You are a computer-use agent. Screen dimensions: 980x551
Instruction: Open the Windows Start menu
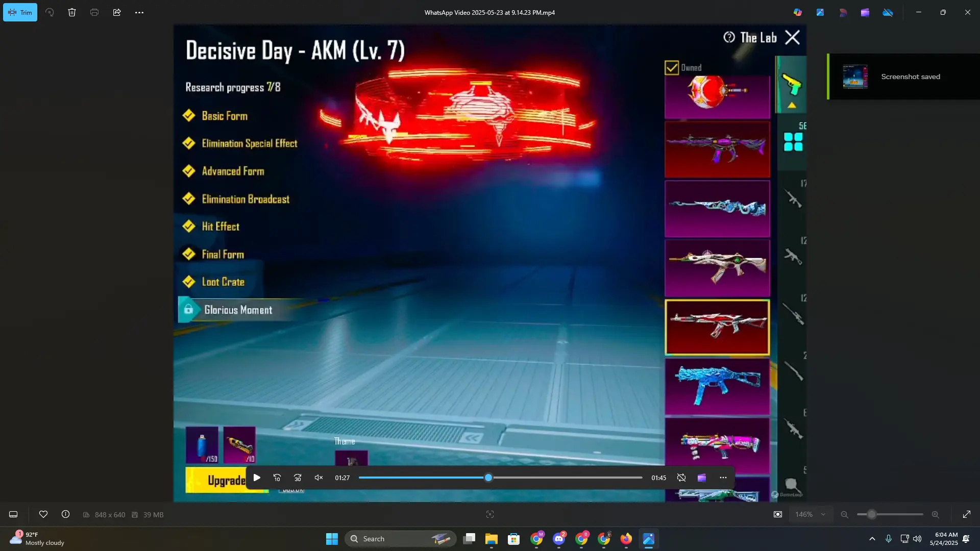pyautogui.click(x=332, y=539)
